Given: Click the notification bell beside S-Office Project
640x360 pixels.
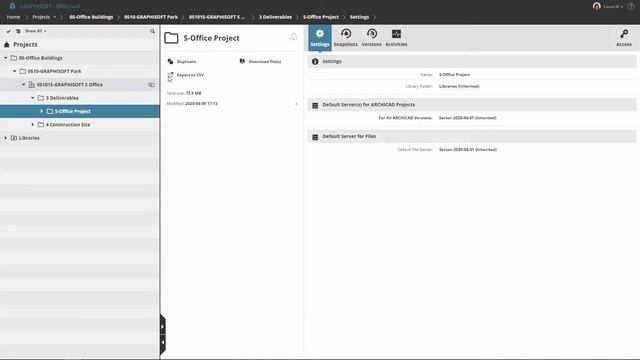Looking at the screenshot, I should 293,37.
